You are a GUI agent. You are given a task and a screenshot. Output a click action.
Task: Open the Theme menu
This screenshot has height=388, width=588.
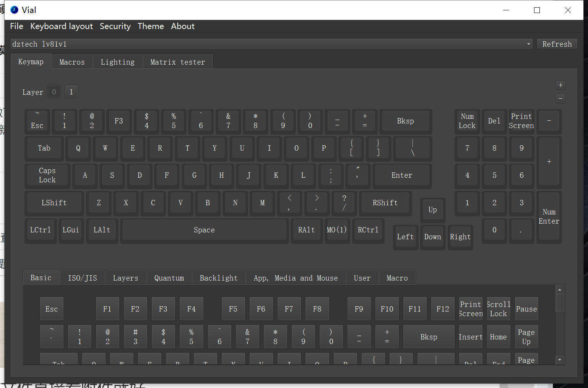click(151, 26)
